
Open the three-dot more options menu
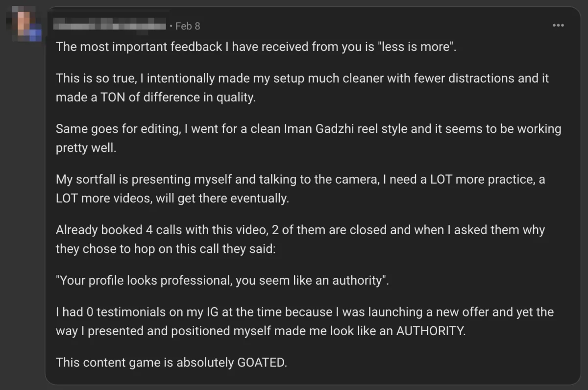(558, 25)
